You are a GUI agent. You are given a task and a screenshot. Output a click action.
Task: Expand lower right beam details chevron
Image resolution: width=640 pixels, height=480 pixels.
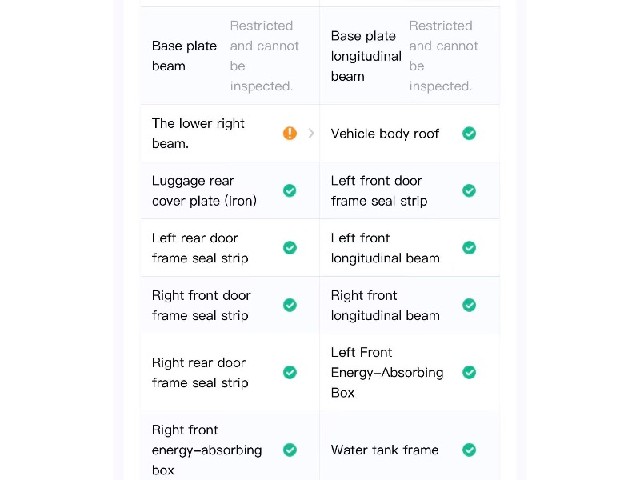pyautogui.click(x=311, y=133)
